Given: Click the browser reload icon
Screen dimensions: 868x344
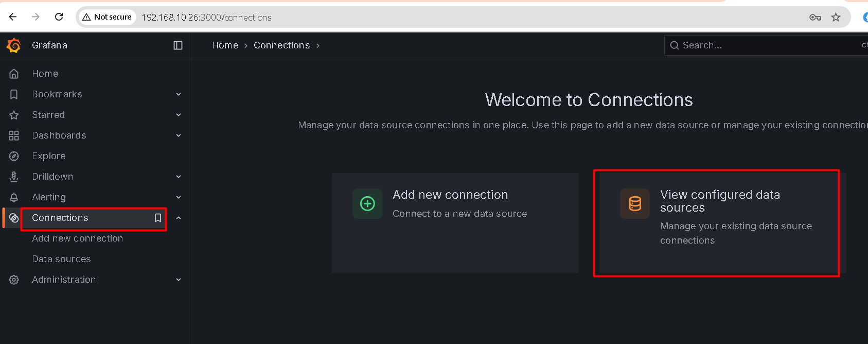Looking at the screenshot, I should [x=59, y=17].
